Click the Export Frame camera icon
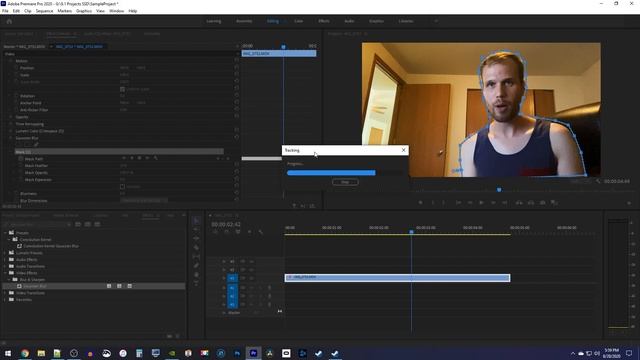640x360 pixels. point(542,202)
